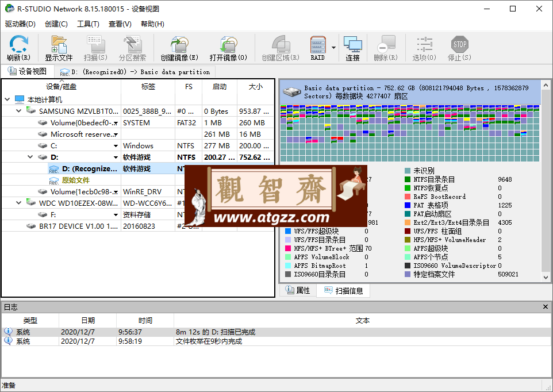Screen dimensions: 553x392
Task: Click the 设备/磁盘 column header
Action: (62, 87)
